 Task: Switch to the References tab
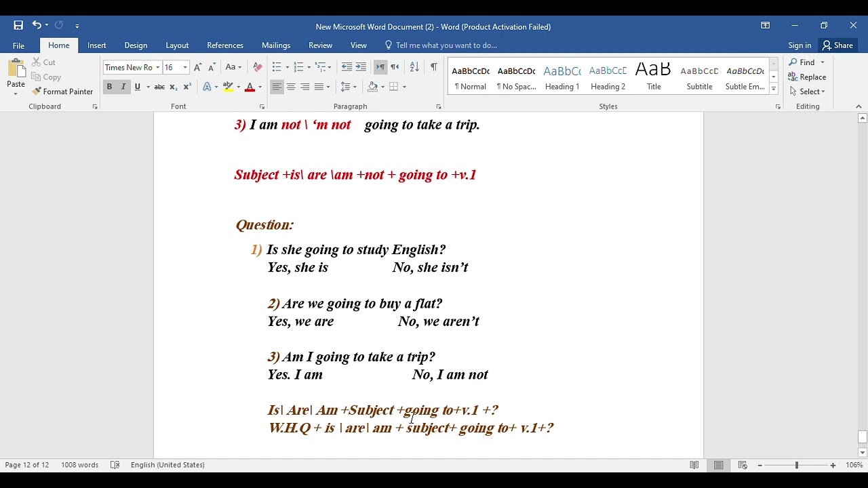(x=225, y=45)
